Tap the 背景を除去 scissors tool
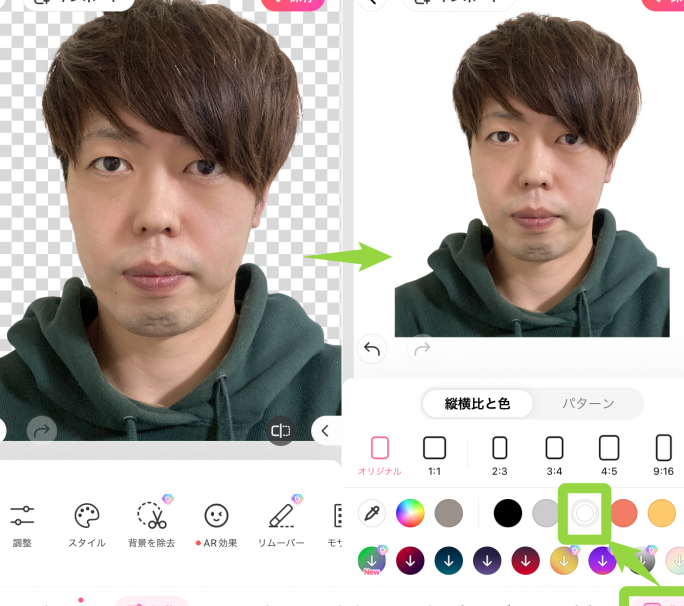The height and width of the screenshot is (606, 684). point(151,525)
